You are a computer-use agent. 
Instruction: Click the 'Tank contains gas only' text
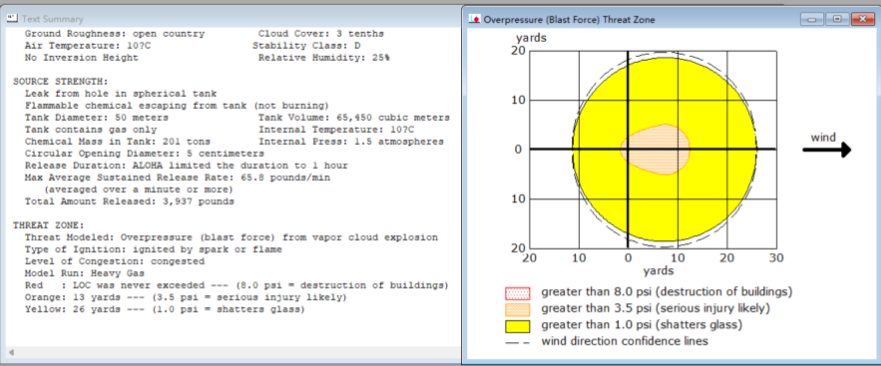[90, 129]
